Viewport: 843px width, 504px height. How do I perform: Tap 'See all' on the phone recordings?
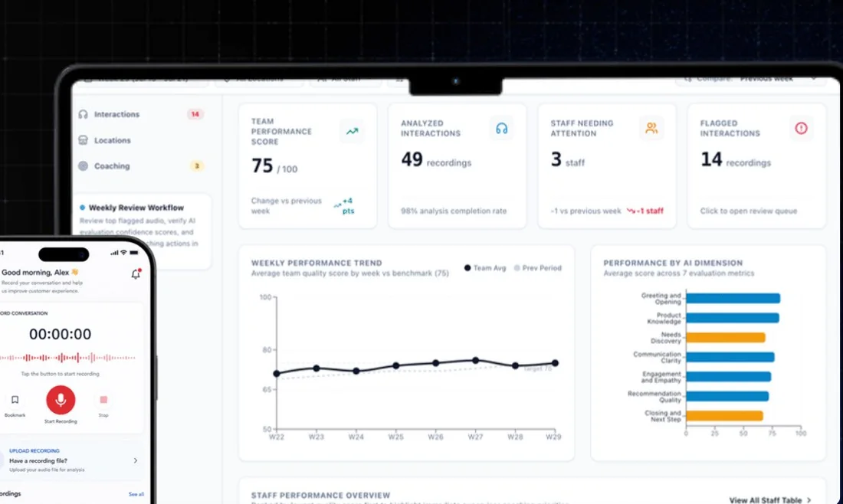pyautogui.click(x=136, y=494)
